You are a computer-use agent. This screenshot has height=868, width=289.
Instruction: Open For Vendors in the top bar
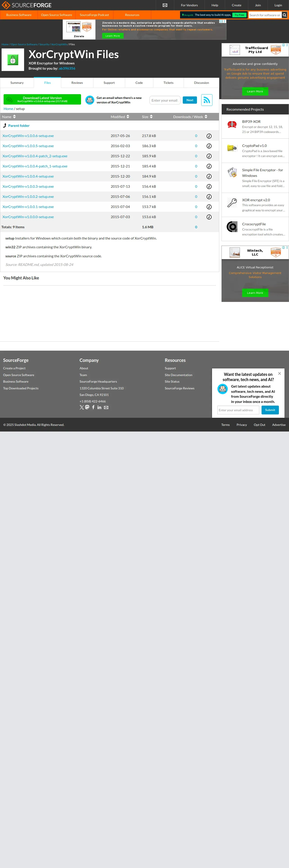coord(190,5)
